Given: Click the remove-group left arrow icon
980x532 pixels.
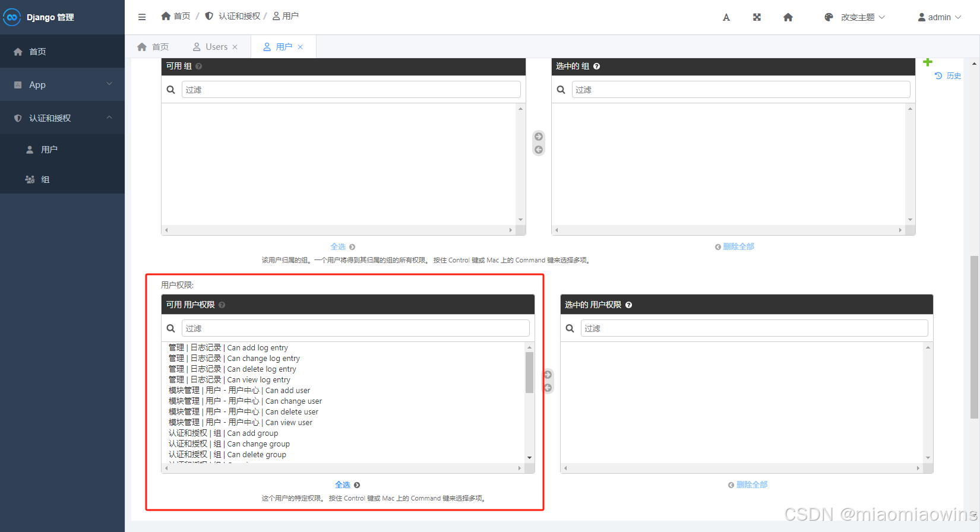Looking at the screenshot, I should pyautogui.click(x=539, y=150).
